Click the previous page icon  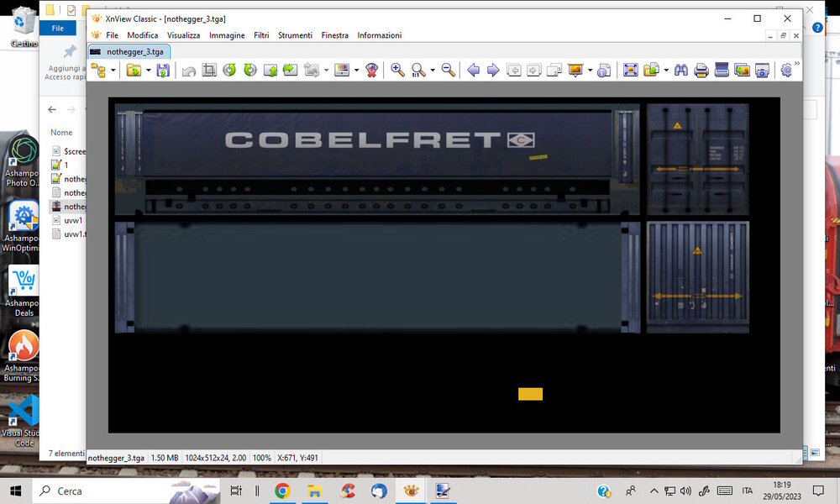(x=514, y=71)
